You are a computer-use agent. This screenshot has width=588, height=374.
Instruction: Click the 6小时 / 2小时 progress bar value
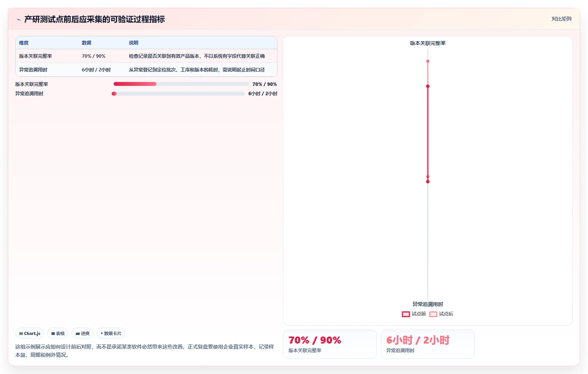coord(263,94)
